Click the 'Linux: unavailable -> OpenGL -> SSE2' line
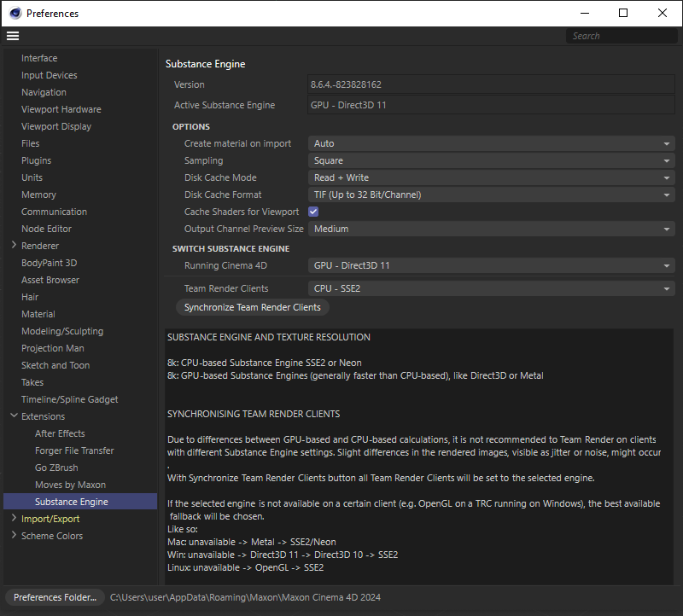This screenshot has width=683, height=616. 245,567
